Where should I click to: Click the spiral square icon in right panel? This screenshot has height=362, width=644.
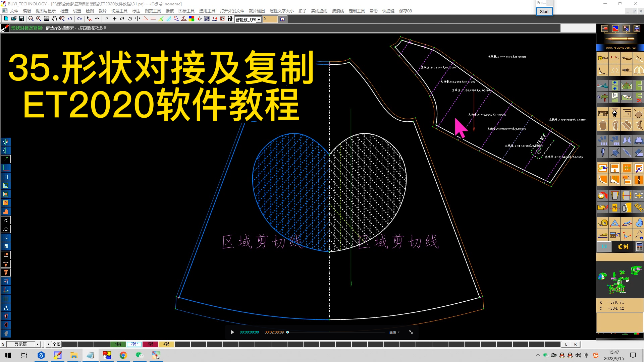coord(627,113)
